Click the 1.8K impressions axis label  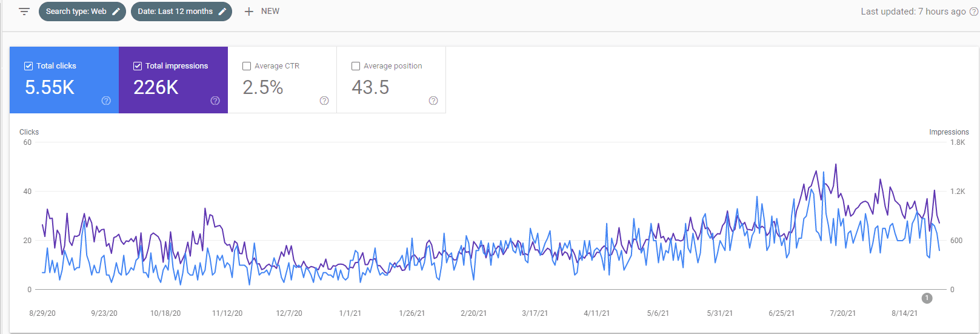click(x=958, y=142)
